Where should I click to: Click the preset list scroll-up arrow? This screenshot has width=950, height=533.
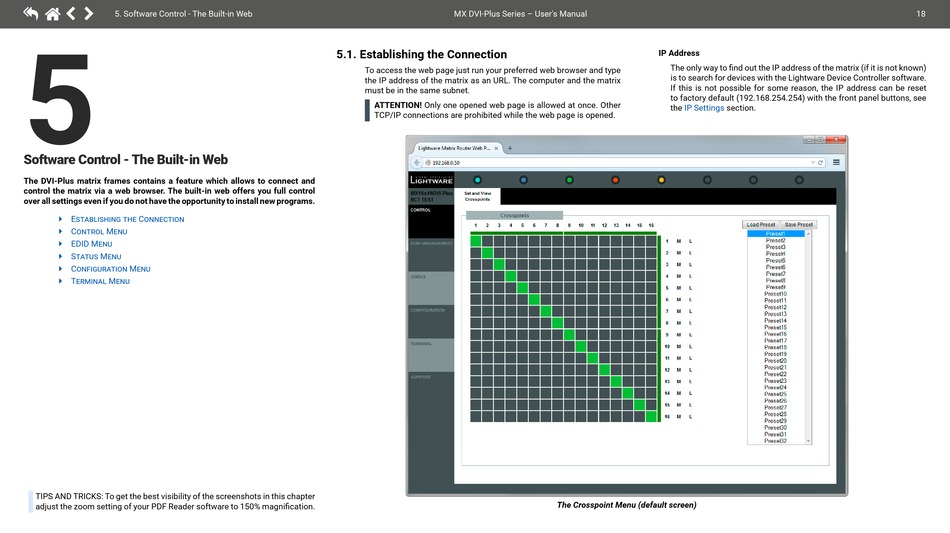pyautogui.click(x=808, y=234)
